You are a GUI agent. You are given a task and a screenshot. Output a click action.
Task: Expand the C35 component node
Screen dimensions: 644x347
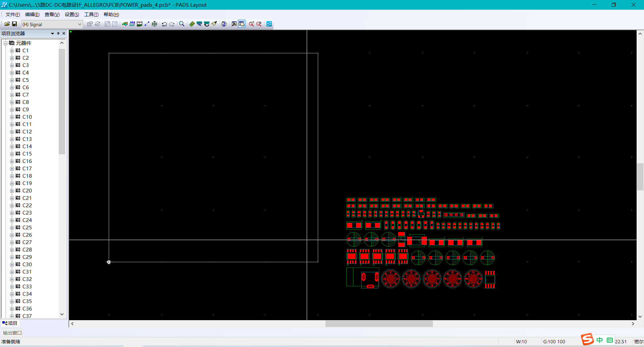pyautogui.click(x=12, y=301)
